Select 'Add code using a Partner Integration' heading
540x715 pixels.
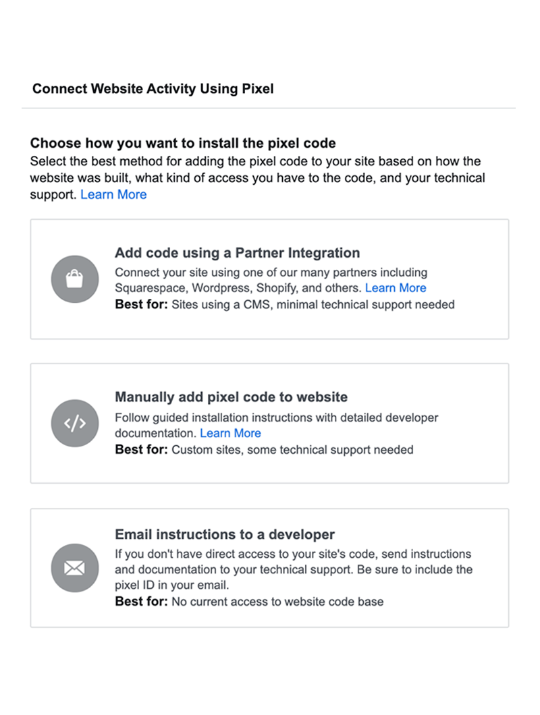pos(237,253)
